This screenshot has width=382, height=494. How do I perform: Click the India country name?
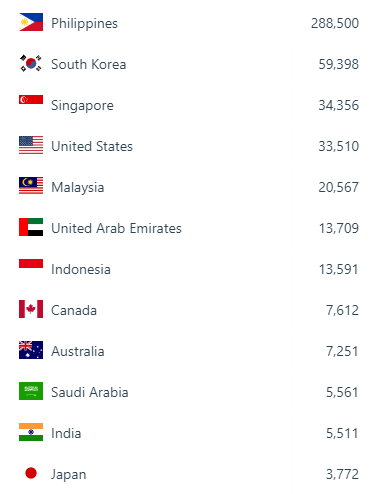66,433
